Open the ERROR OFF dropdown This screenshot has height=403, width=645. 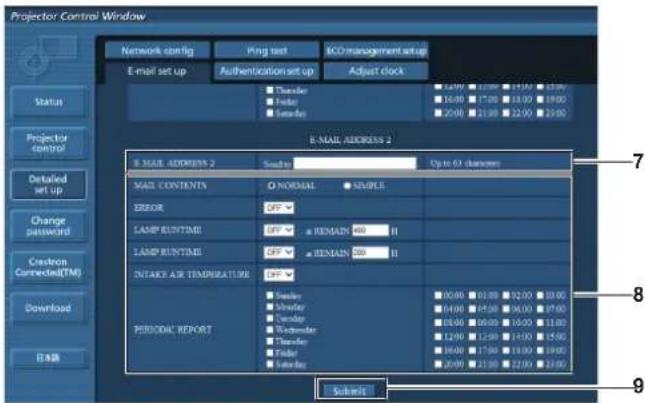(x=279, y=208)
